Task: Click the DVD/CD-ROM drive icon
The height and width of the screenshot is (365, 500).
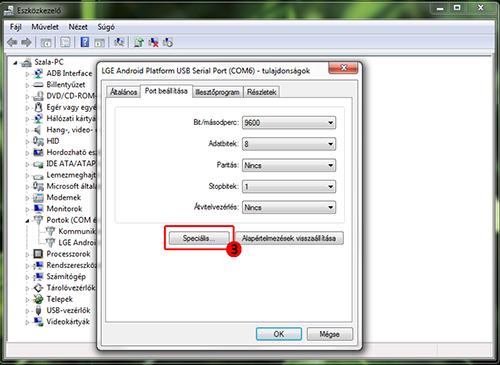Action: coord(39,96)
